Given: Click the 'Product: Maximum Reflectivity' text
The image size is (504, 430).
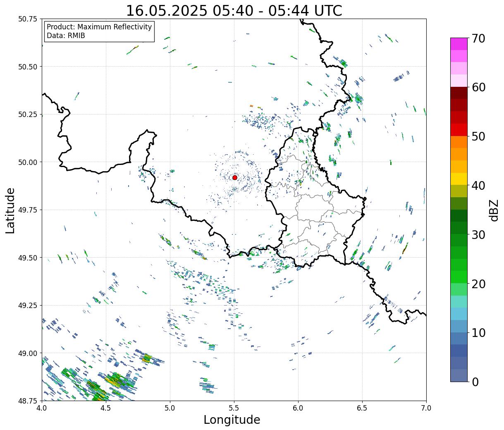Looking at the screenshot, I should tap(99, 27).
